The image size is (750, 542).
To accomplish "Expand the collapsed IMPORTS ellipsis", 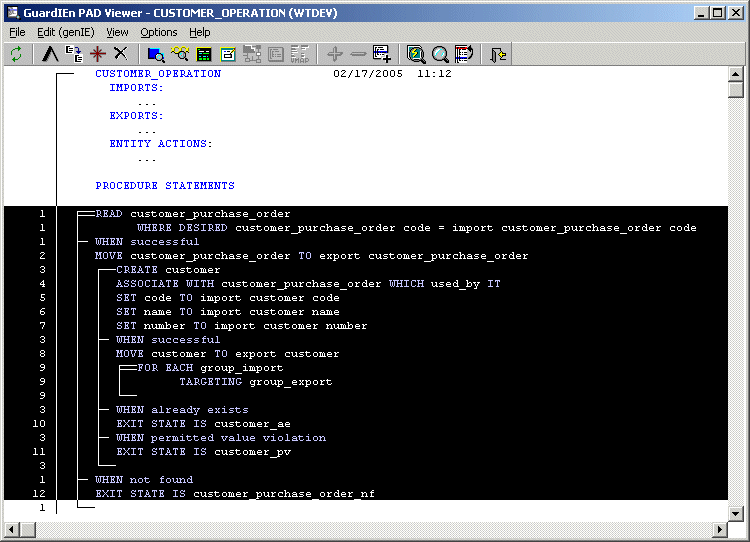I will point(147,102).
